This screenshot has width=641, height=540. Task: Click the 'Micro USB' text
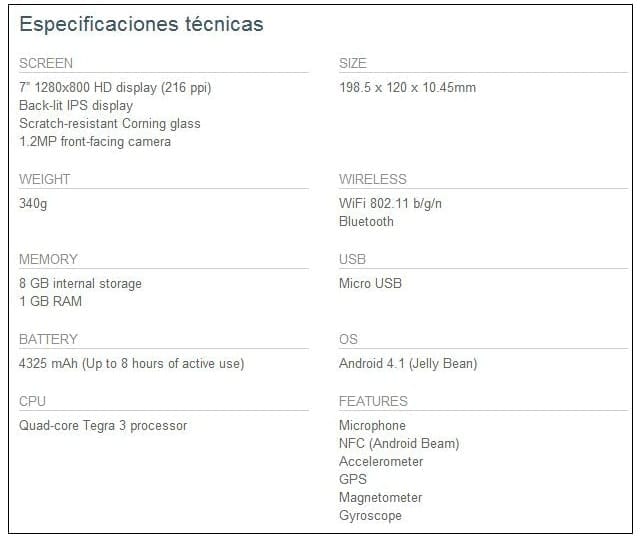click(x=370, y=284)
